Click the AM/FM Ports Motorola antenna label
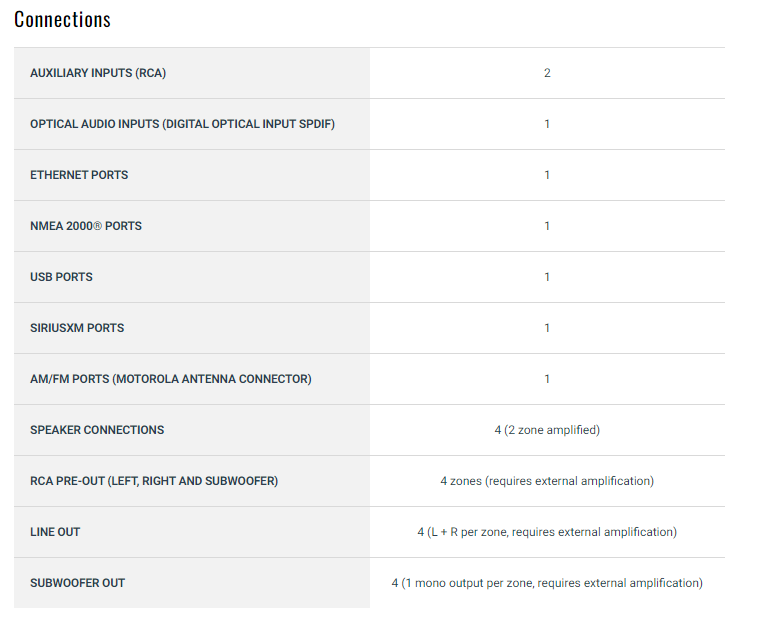 [171, 379]
